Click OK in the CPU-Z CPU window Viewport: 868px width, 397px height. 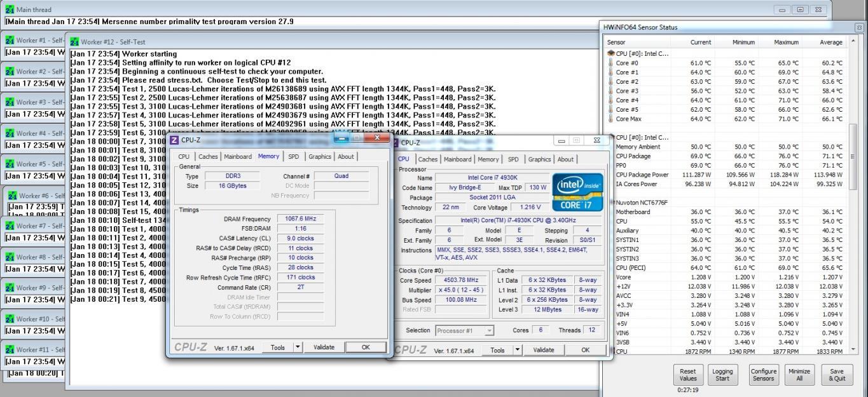[x=585, y=350]
